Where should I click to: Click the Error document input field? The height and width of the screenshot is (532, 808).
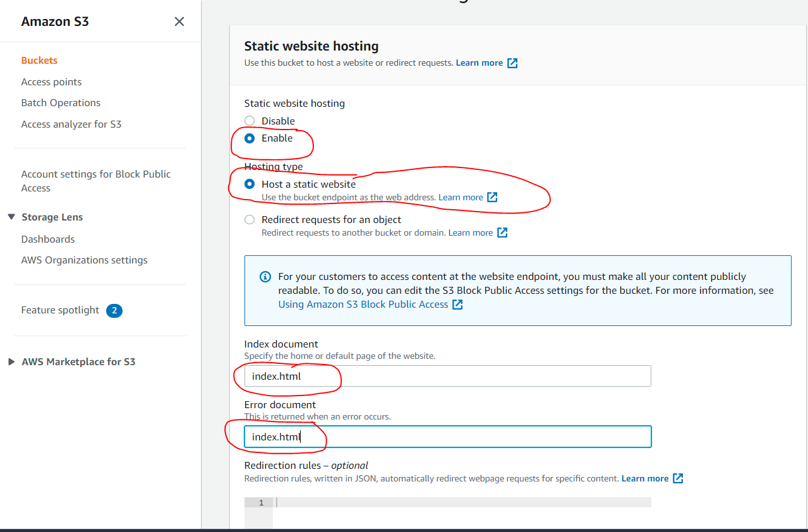coord(447,437)
